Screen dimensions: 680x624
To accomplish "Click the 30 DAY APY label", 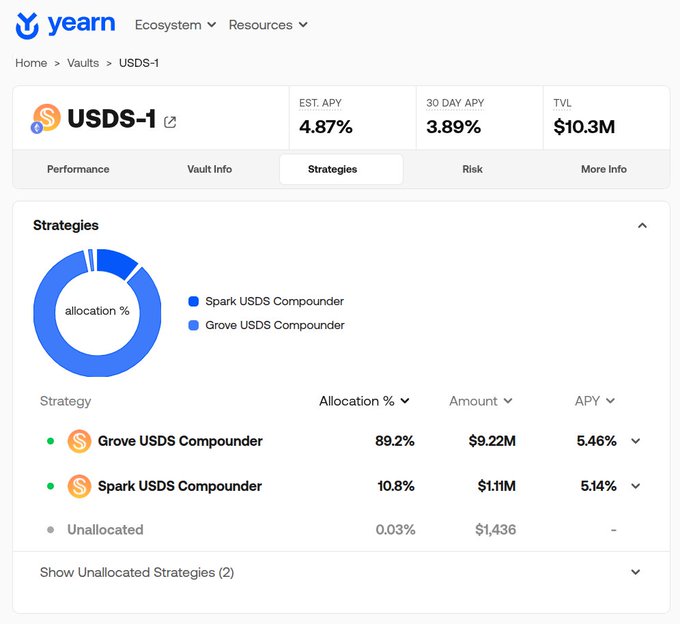I will [x=455, y=103].
